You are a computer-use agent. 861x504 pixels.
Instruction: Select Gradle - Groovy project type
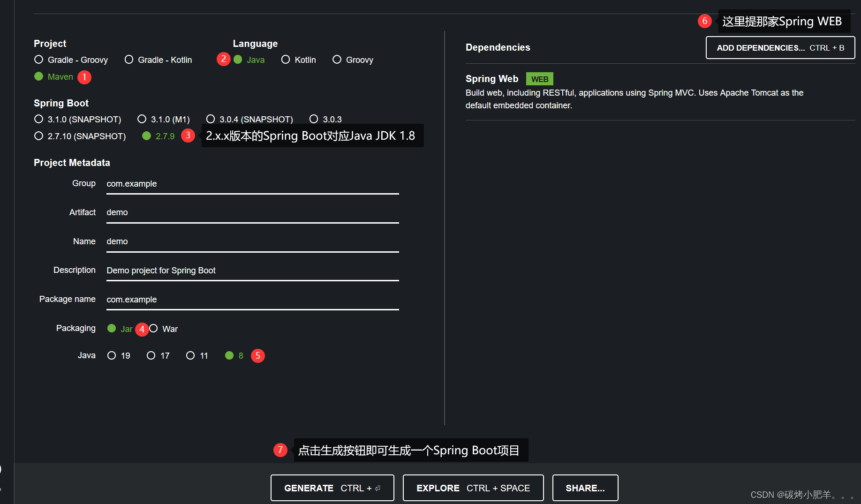click(x=71, y=60)
